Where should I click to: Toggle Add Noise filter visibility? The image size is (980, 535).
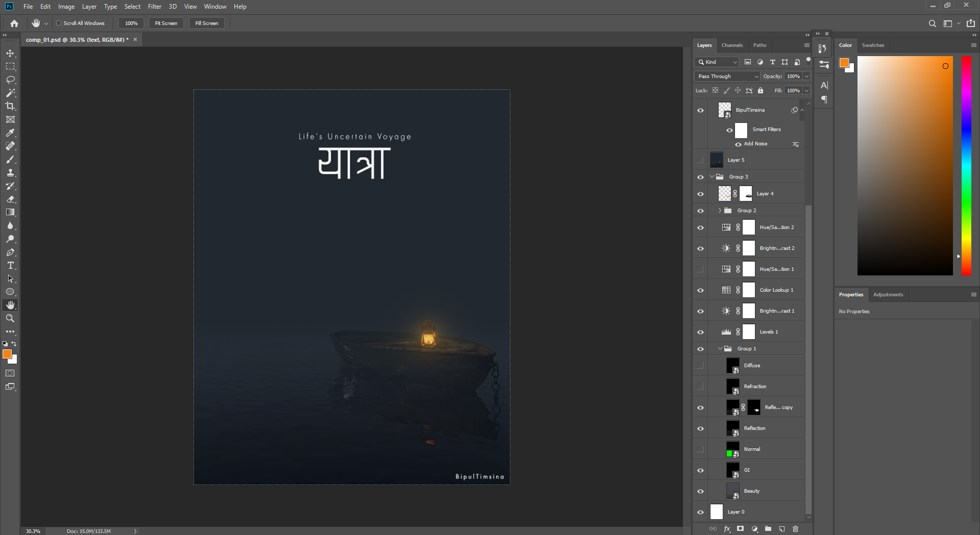coord(738,144)
